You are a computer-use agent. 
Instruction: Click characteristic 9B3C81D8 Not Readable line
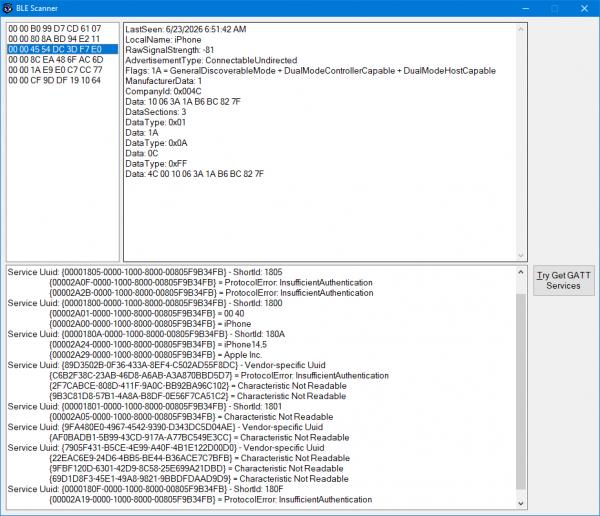tap(197, 396)
